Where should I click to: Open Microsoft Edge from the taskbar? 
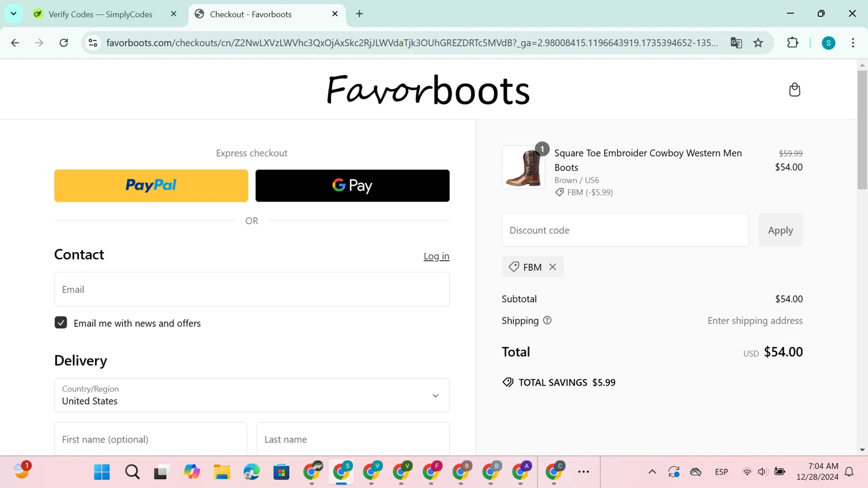click(251, 472)
